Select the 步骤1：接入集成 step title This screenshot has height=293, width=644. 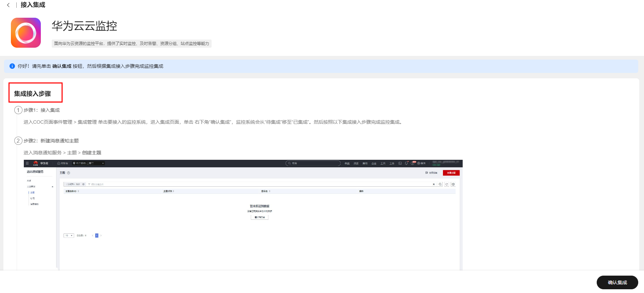coord(42,110)
